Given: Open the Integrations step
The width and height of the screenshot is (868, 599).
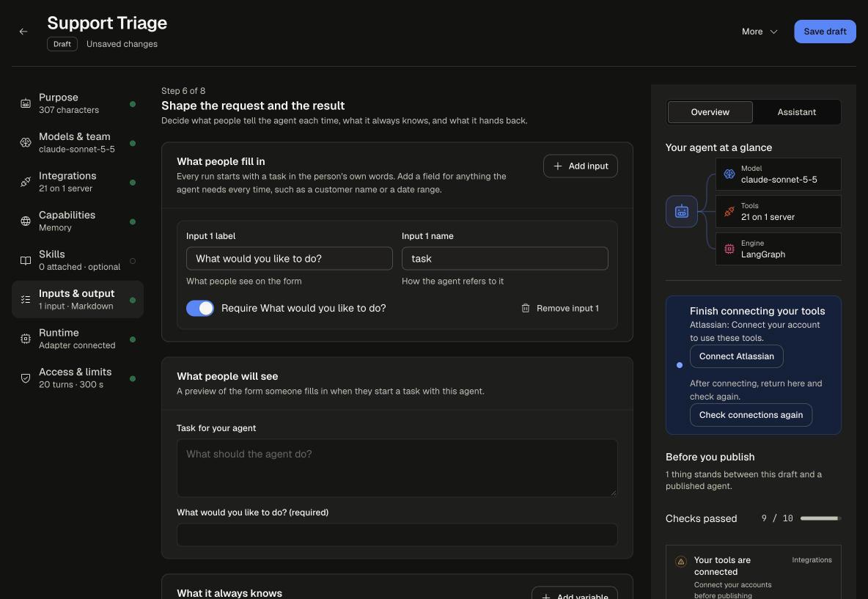Looking at the screenshot, I should [x=78, y=182].
